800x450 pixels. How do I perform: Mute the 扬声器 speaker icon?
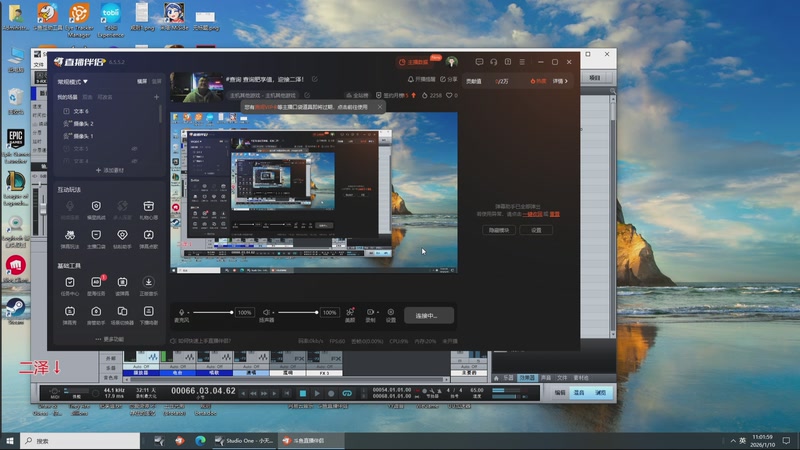267,312
